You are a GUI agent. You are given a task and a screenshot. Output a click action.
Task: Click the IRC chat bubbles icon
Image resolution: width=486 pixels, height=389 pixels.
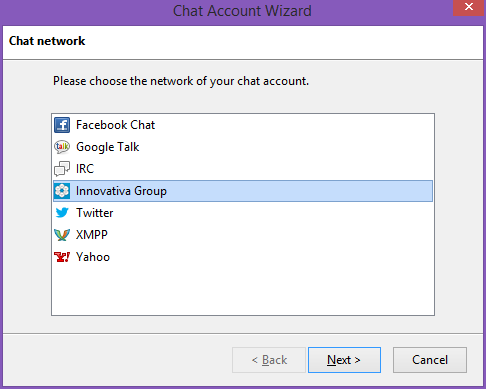click(x=62, y=169)
